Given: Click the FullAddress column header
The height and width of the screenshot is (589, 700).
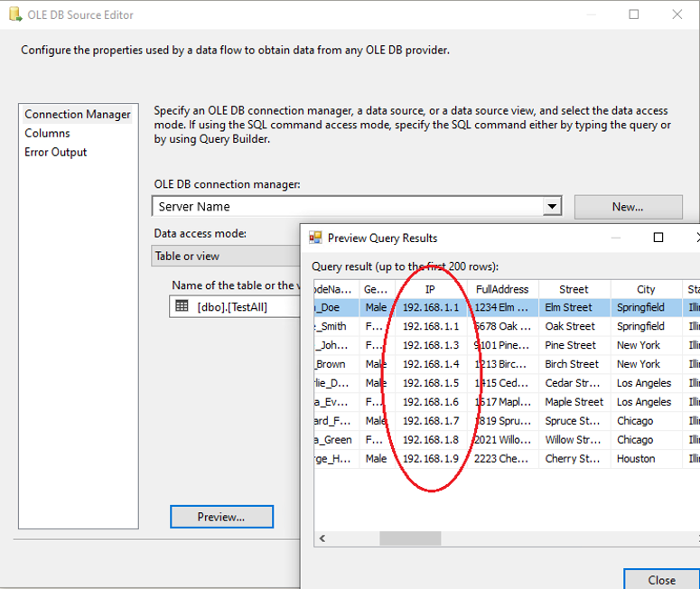Looking at the screenshot, I should click(503, 289).
